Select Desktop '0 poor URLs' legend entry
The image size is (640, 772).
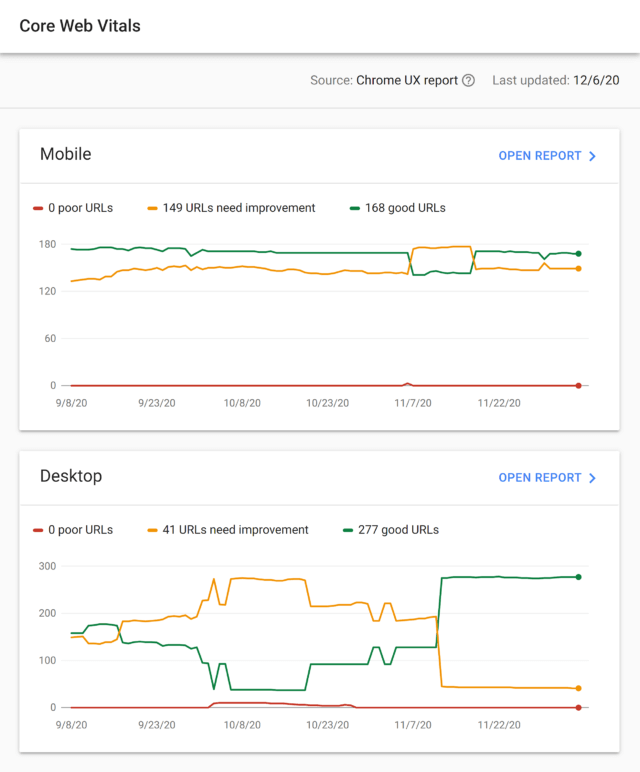pyautogui.click(x=73, y=530)
